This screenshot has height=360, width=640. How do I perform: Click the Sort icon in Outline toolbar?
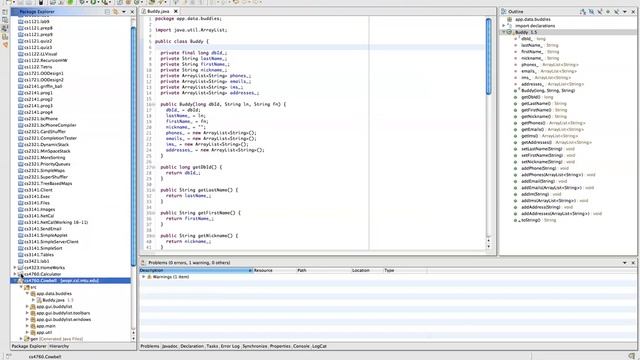[x=583, y=12]
